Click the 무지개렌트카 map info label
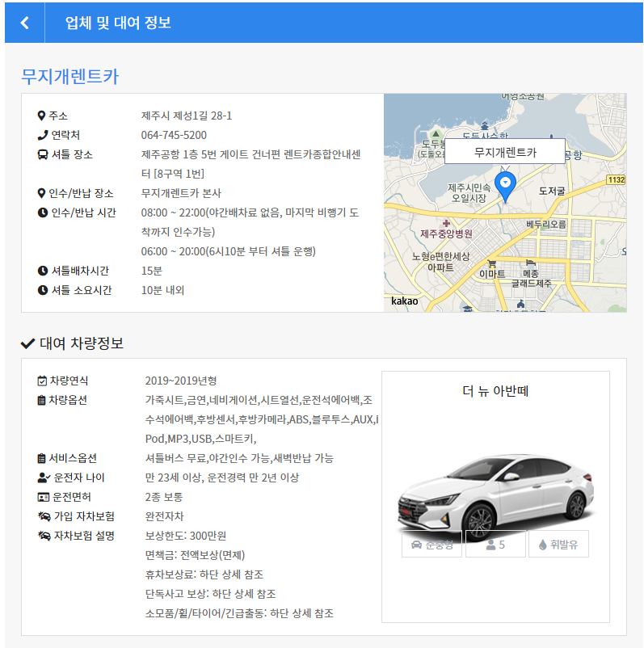This screenshot has width=644, height=648. coord(505,152)
